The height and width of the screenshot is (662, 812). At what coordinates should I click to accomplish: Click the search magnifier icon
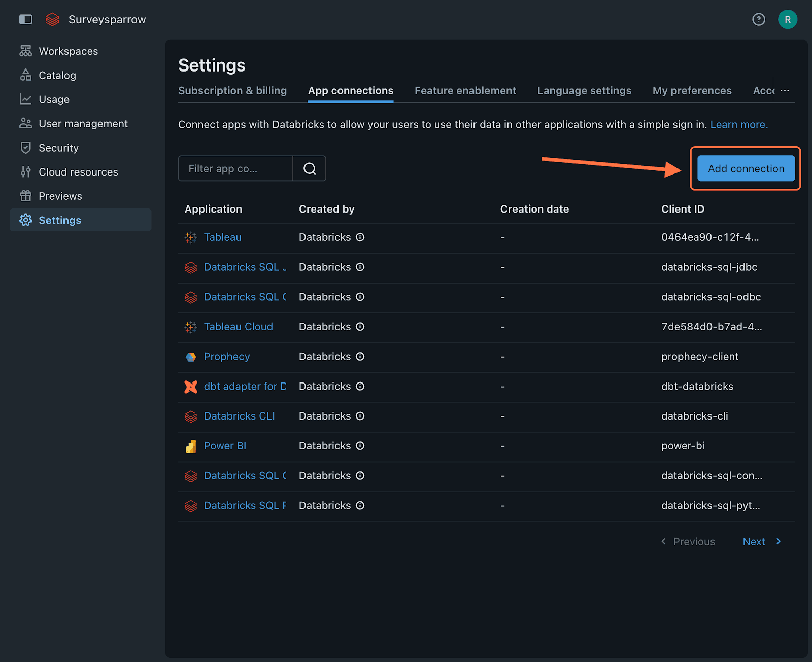click(x=310, y=168)
